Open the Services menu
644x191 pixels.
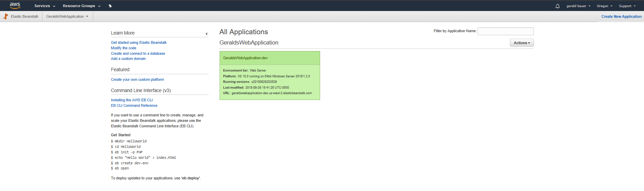(45, 6)
